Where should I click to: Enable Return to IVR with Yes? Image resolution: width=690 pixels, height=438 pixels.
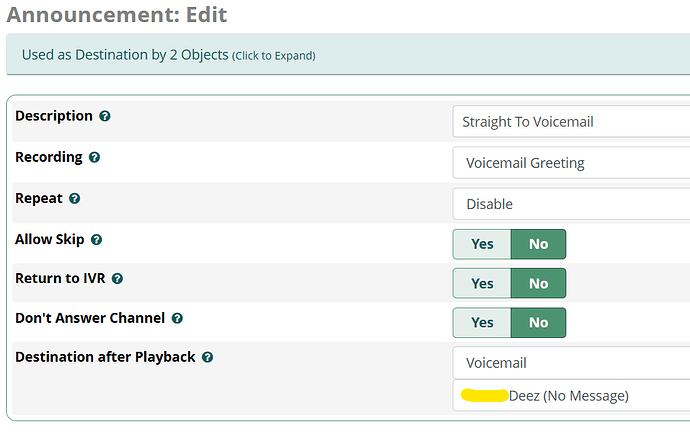click(x=482, y=283)
